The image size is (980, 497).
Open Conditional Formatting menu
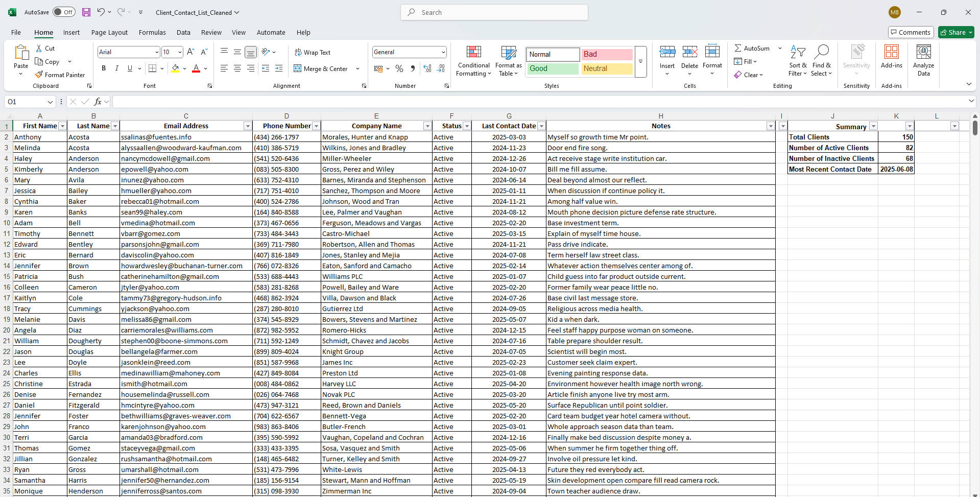coord(474,61)
